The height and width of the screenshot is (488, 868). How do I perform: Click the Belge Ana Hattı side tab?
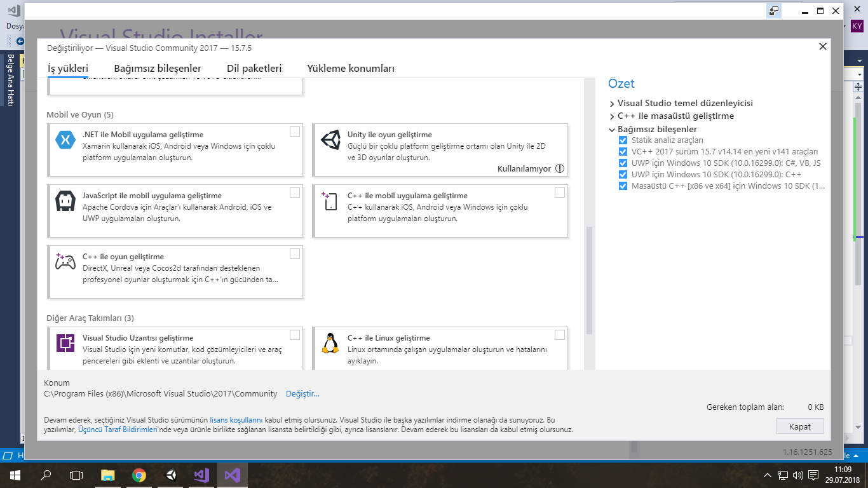(x=10, y=80)
